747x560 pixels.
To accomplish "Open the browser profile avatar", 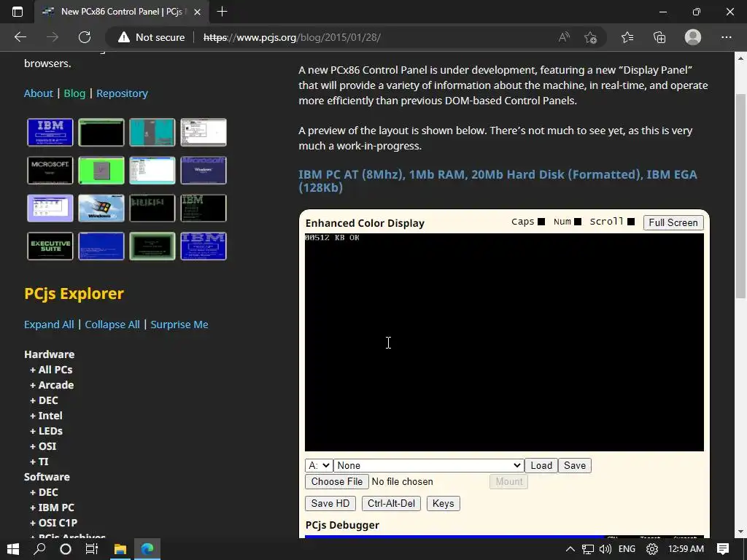I will [693, 37].
